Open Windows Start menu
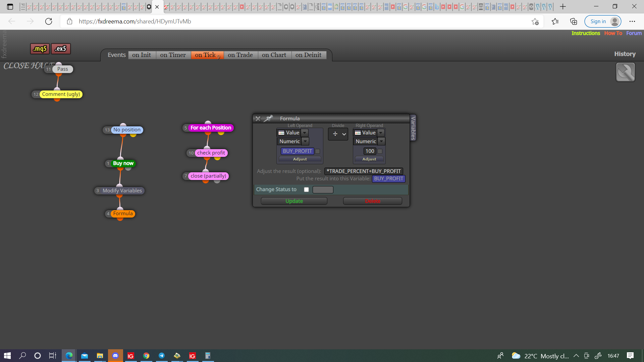644x362 pixels. click(7, 356)
